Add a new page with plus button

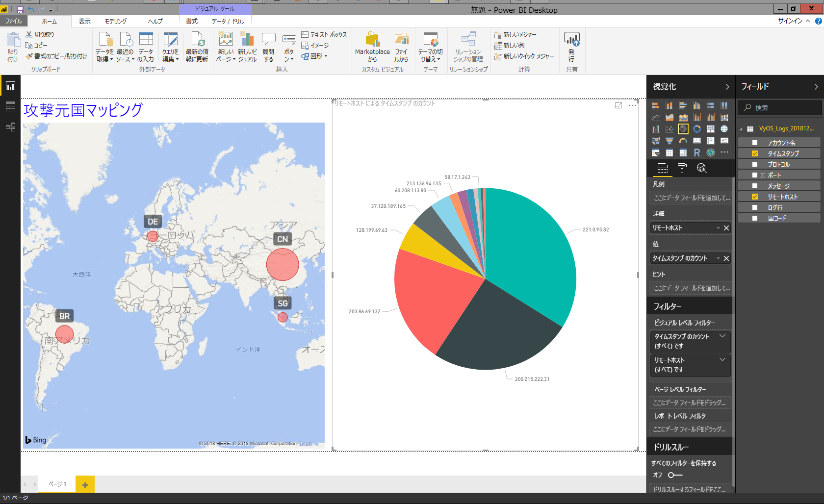click(x=85, y=485)
